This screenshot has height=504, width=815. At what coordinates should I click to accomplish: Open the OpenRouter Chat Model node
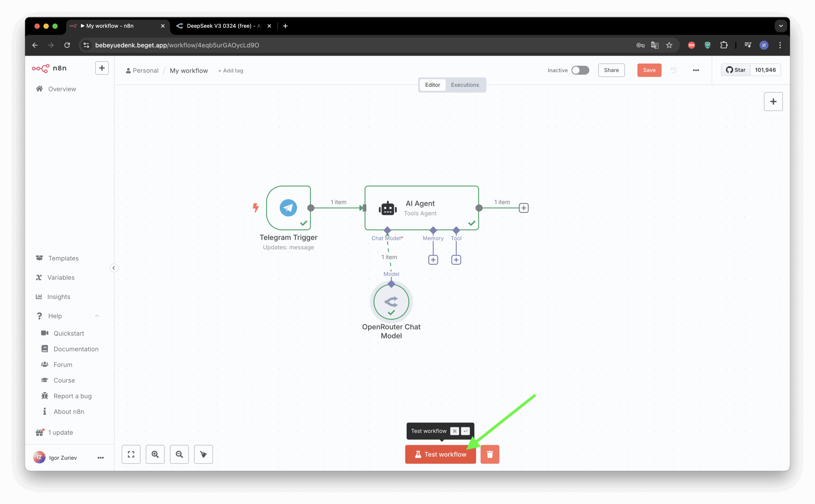tap(391, 302)
